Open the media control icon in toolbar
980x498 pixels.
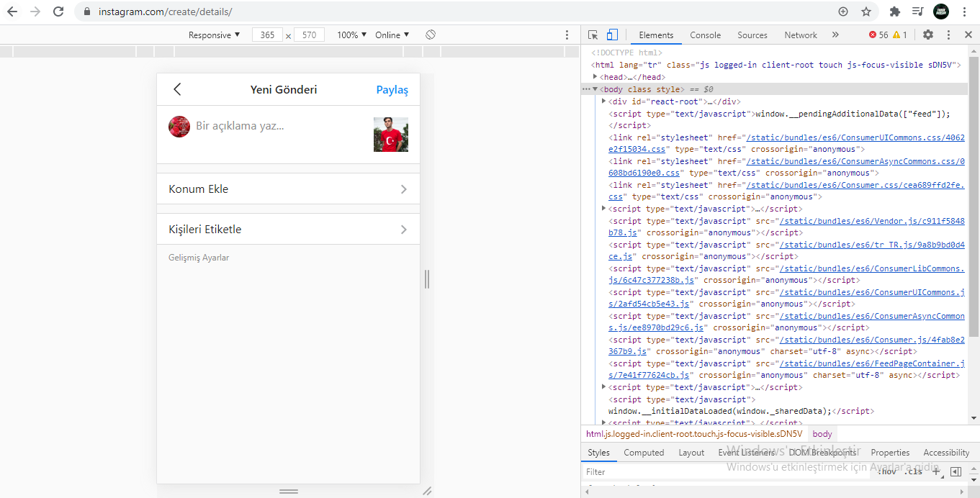click(x=917, y=12)
